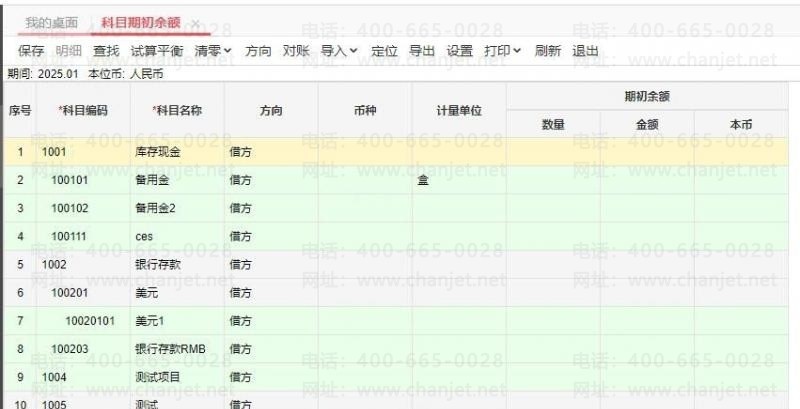Click the 定位 toolbar button
The image size is (800, 409).
[x=384, y=50]
